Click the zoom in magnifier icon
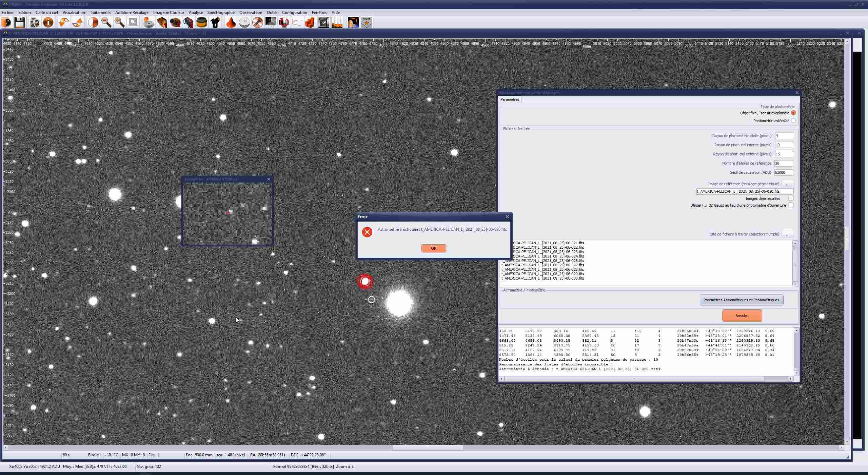The width and height of the screenshot is (868, 475). pyautogui.click(x=119, y=23)
